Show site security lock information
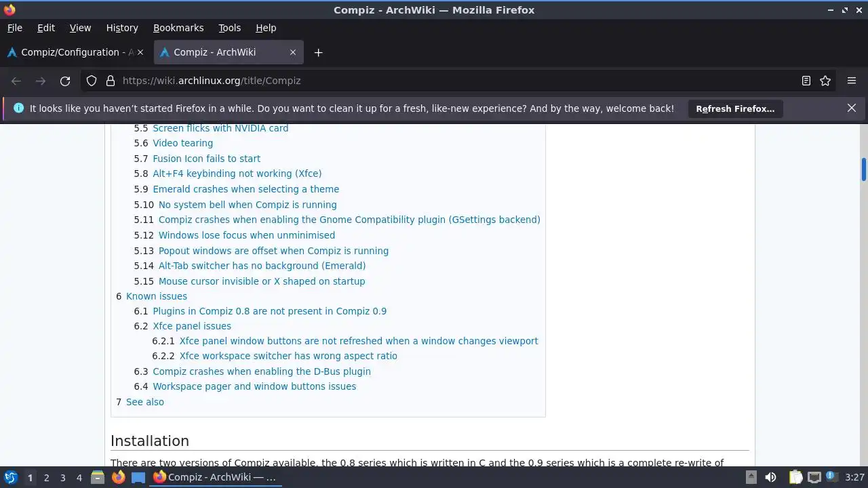 click(x=111, y=81)
